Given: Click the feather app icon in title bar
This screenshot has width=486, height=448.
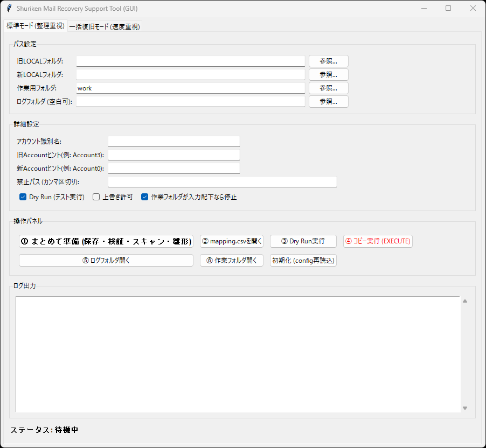Looking at the screenshot, I should 9,9.
